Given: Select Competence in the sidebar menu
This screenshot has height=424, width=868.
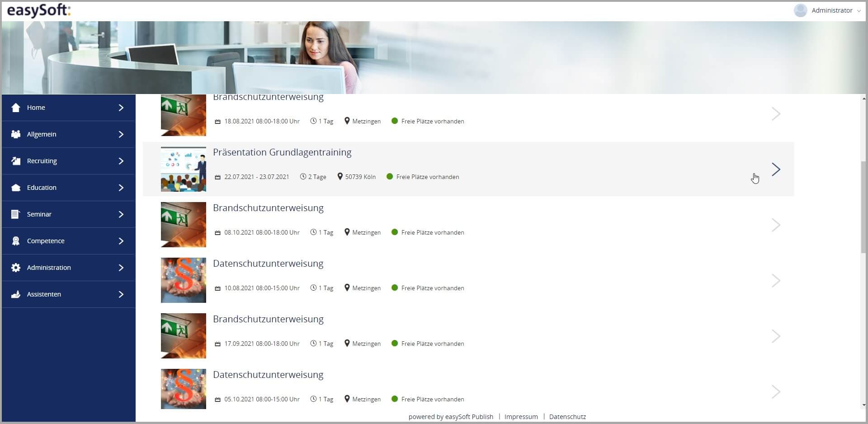Looking at the screenshot, I should [69, 241].
